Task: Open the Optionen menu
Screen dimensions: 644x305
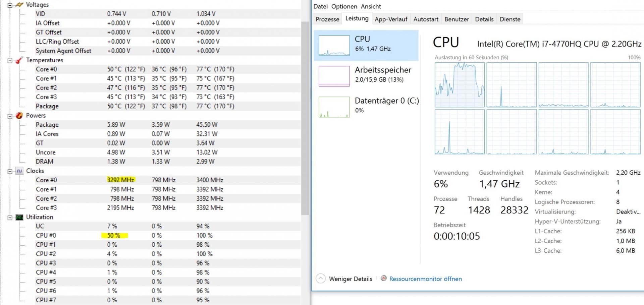Action: (344, 6)
